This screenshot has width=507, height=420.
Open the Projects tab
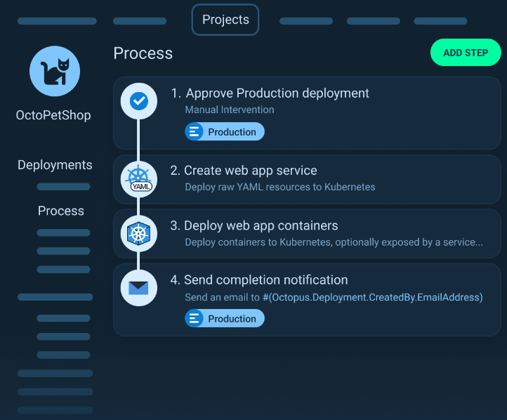point(225,20)
